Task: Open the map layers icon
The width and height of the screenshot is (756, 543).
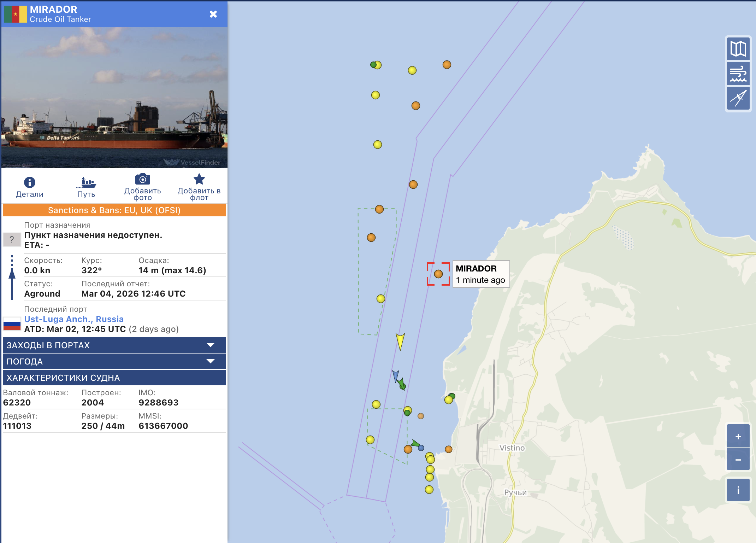Action: (738, 49)
